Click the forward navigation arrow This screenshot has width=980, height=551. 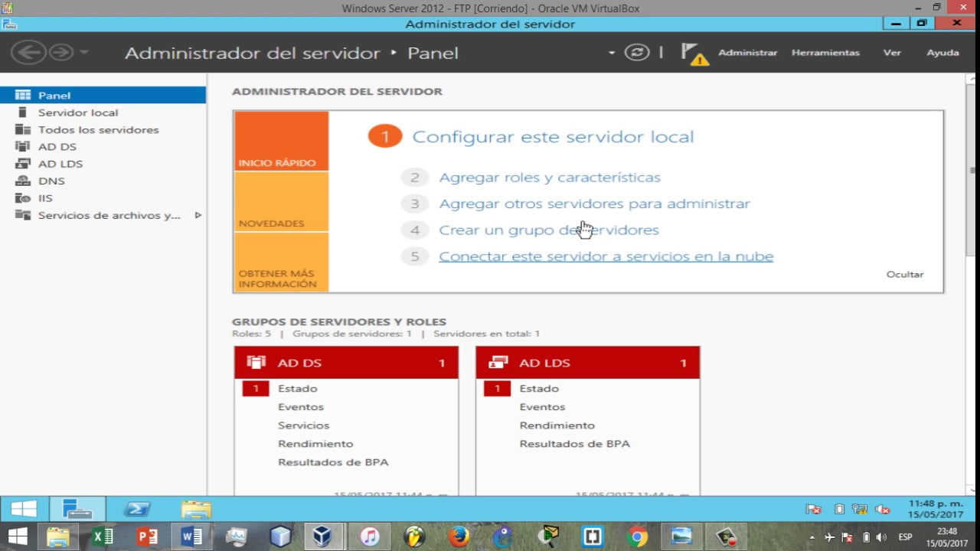coord(60,52)
